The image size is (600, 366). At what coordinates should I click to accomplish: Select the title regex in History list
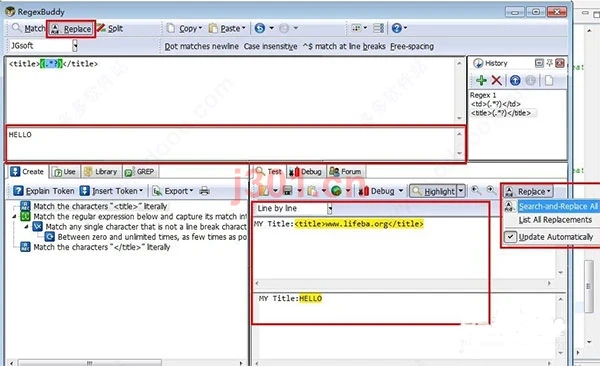(501, 113)
